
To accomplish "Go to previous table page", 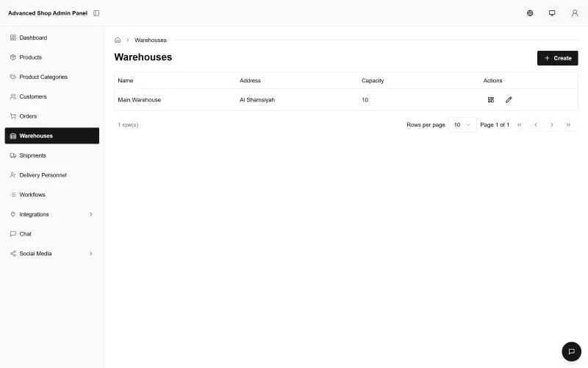I will tap(536, 124).
